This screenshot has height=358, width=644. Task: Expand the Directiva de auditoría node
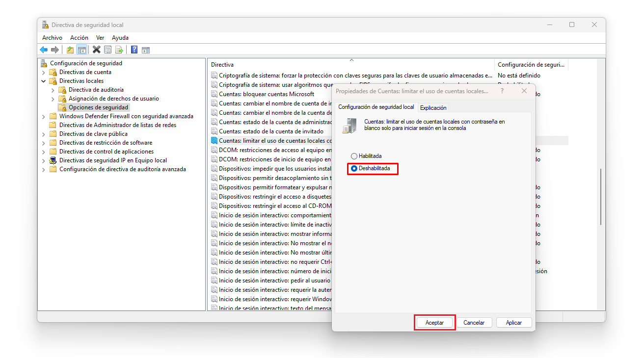coord(53,90)
